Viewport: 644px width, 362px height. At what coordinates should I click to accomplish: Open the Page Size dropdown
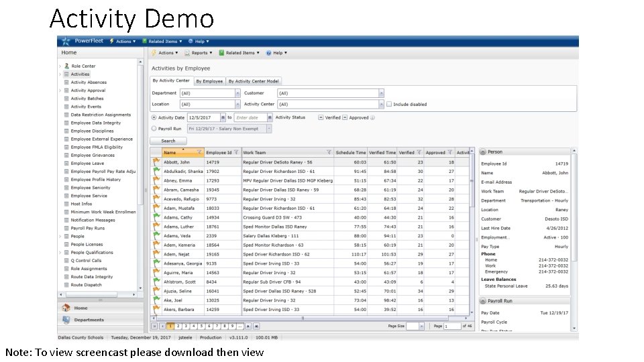(421, 326)
